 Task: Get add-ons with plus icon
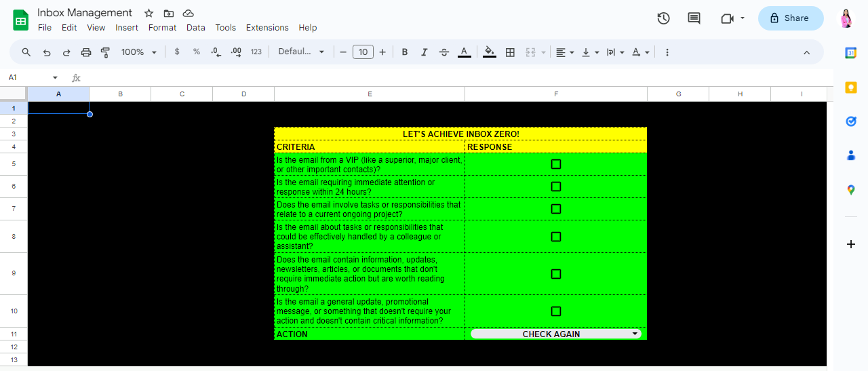pos(851,244)
